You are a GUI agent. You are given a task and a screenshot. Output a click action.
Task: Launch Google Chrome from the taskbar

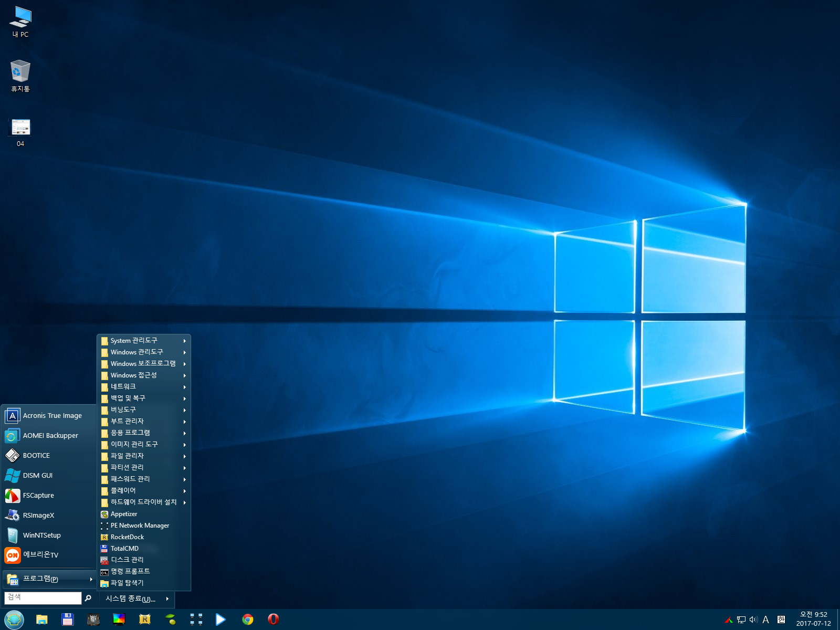(x=248, y=619)
